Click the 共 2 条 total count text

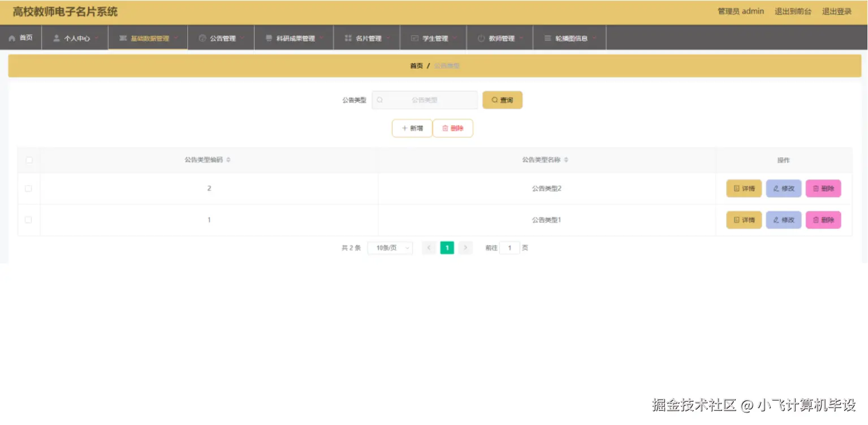coord(351,248)
